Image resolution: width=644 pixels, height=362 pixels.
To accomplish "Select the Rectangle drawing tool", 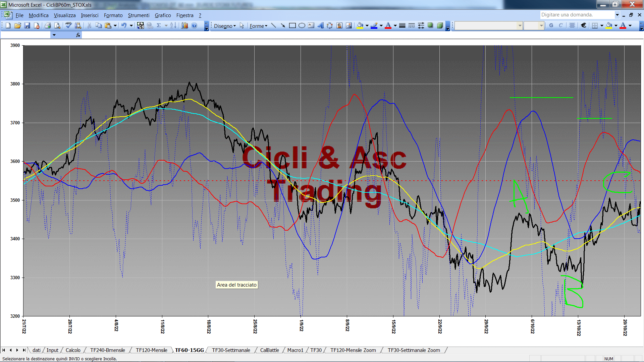I will (x=292, y=25).
